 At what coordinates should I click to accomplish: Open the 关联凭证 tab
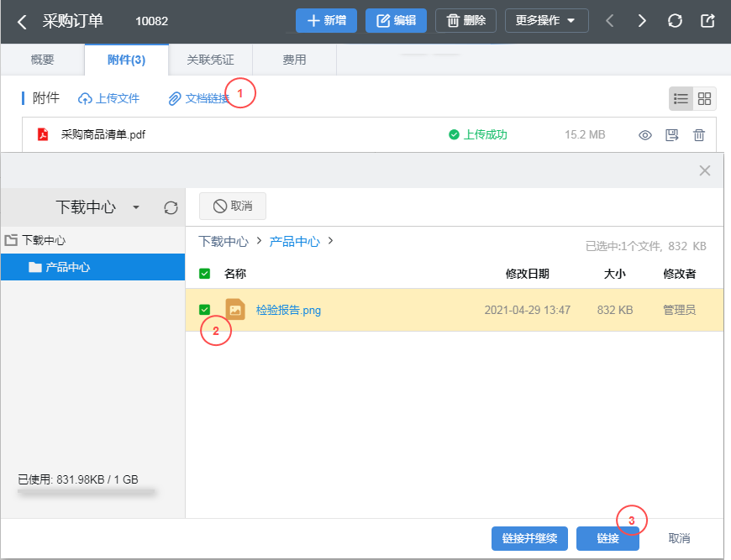210,60
